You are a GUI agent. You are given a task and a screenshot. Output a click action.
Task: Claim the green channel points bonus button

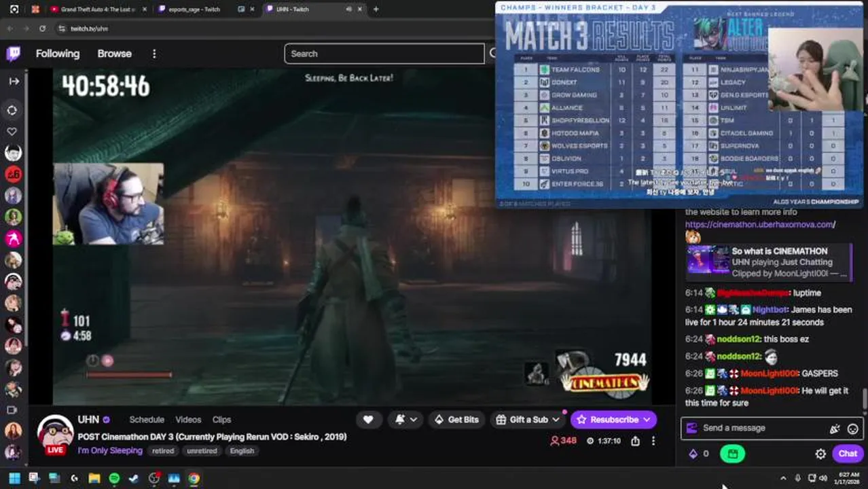[x=732, y=454]
